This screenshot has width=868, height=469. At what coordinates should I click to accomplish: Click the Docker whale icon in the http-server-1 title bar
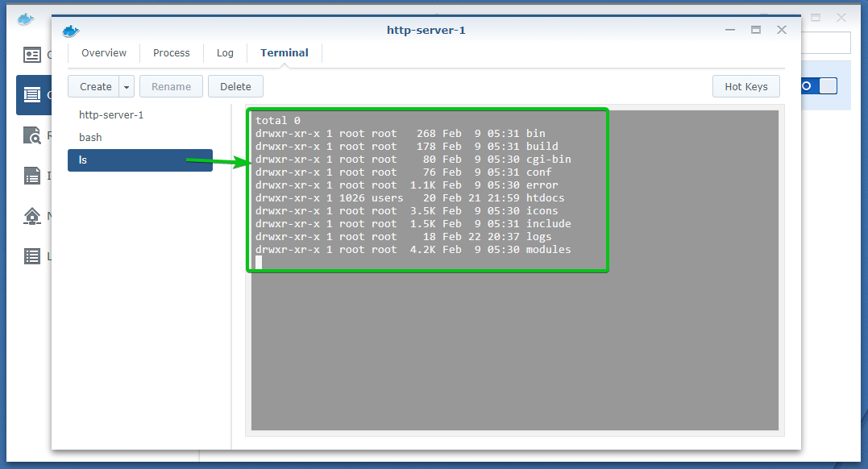tap(71, 31)
